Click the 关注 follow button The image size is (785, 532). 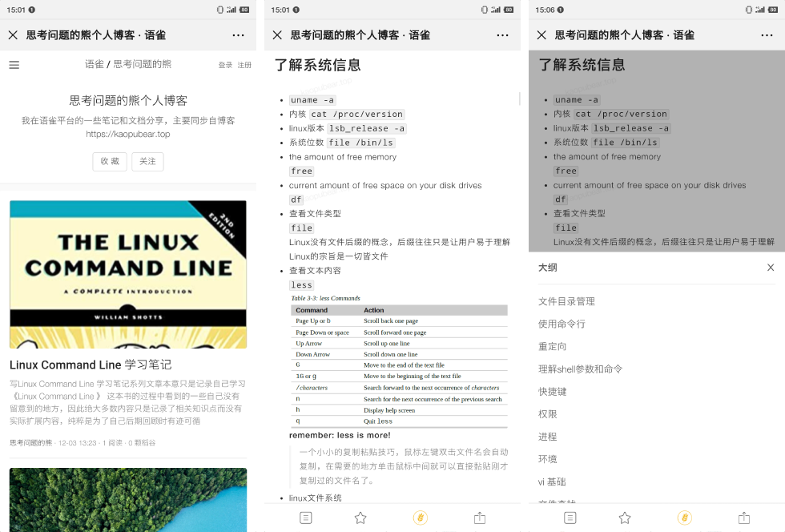click(147, 161)
